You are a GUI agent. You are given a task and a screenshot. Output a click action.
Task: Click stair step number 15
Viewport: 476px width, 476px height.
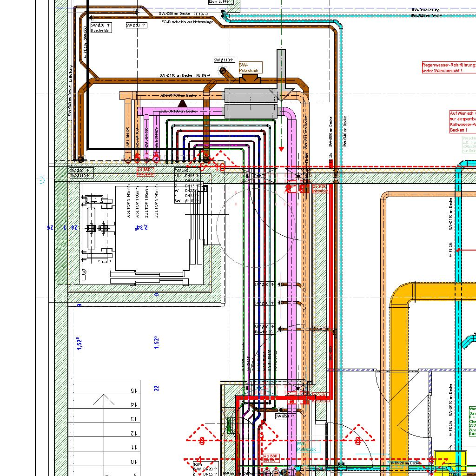pos(134,391)
